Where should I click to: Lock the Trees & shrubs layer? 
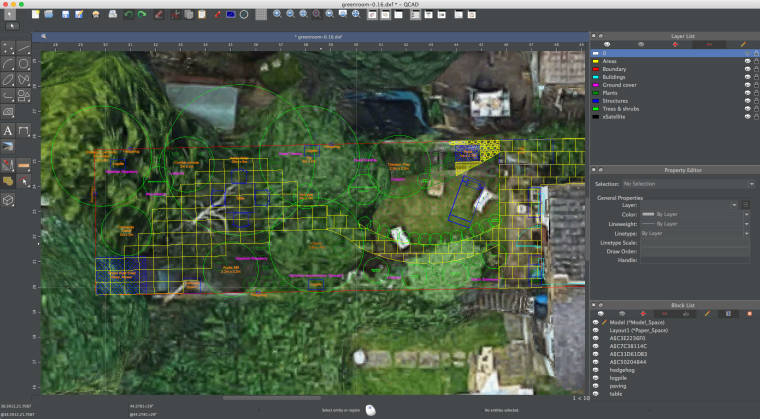point(756,109)
